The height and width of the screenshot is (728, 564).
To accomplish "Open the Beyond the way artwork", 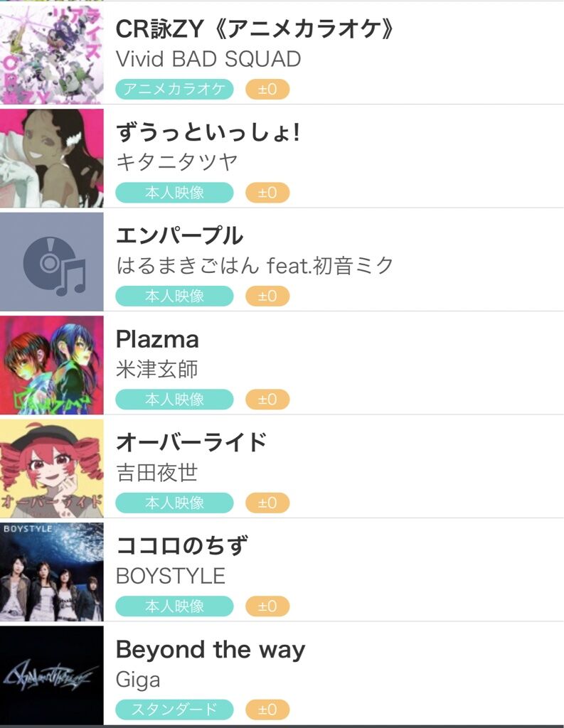I will pyautogui.click(x=51, y=675).
